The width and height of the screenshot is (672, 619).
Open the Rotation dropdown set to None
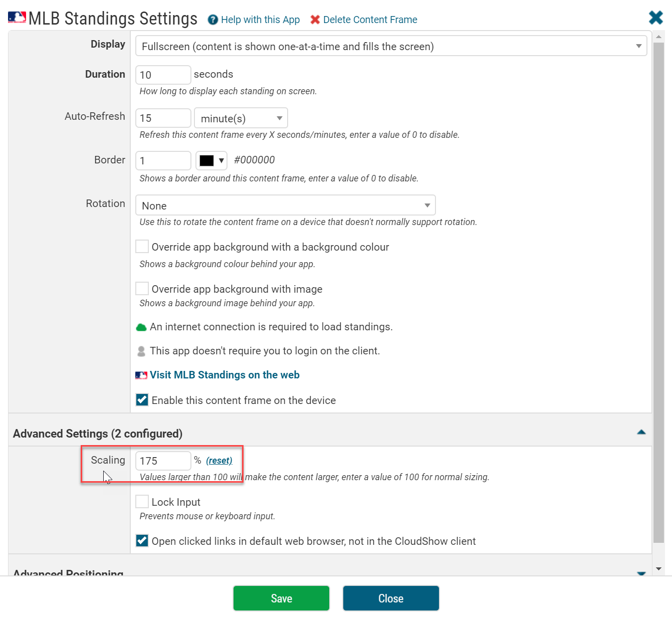286,205
